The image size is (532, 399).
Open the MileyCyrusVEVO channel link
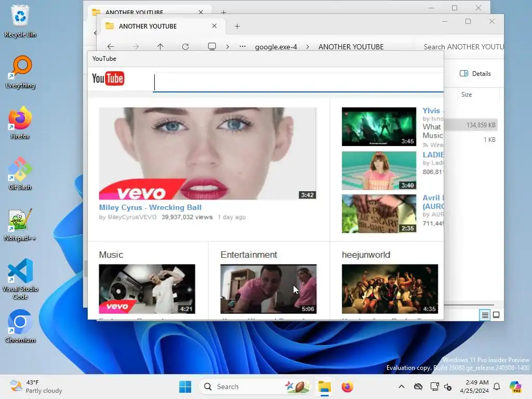[132, 217]
